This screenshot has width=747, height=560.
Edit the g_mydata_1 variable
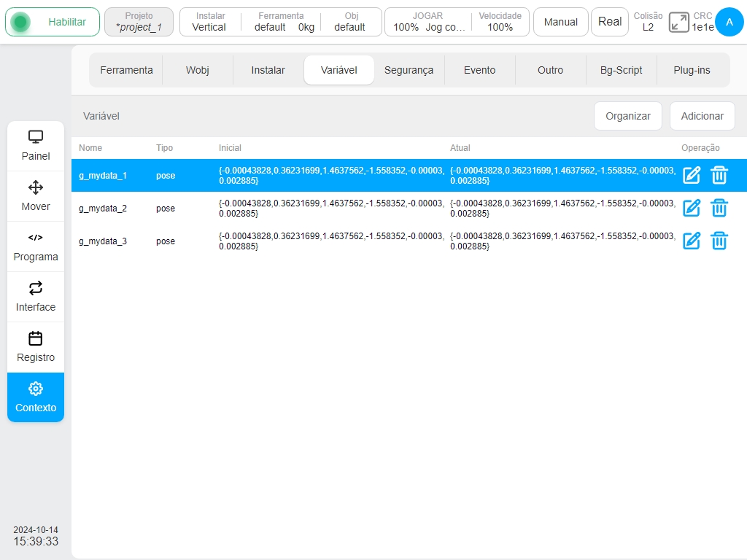click(692, 175)
